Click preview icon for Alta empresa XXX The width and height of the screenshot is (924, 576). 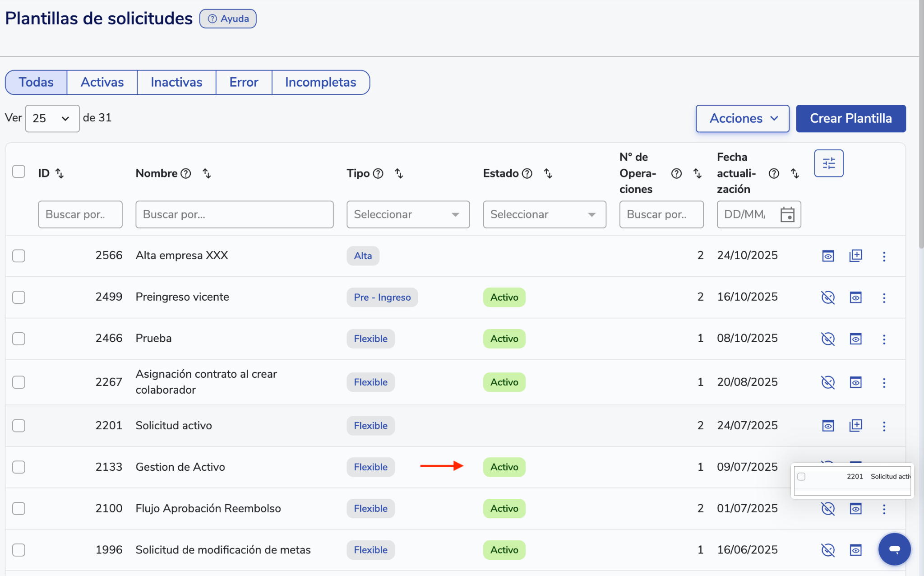[828, 256]
